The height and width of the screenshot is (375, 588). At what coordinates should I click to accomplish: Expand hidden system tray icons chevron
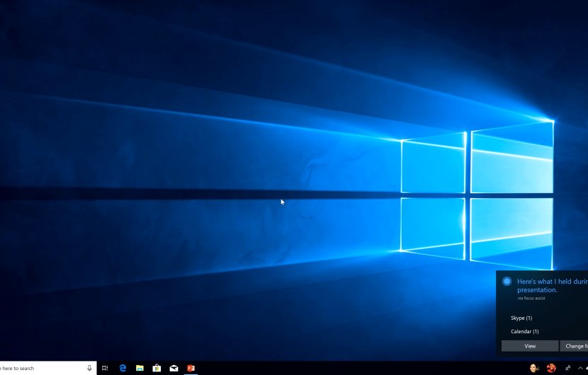pos(580,368)
